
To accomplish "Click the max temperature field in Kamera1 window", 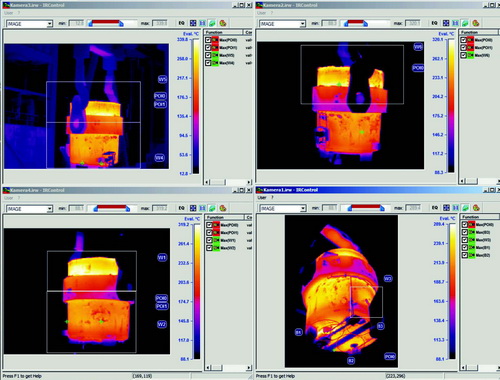I will pos(413,208).
